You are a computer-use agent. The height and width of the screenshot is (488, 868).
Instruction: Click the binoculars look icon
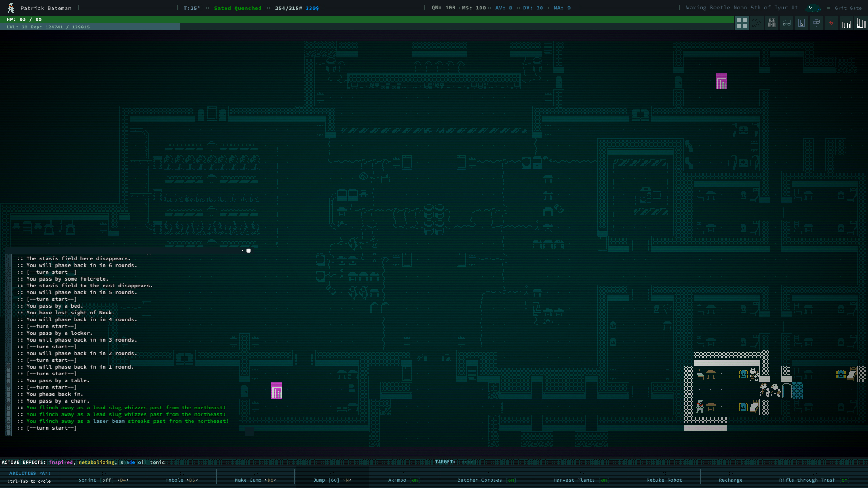pos(771,23)
